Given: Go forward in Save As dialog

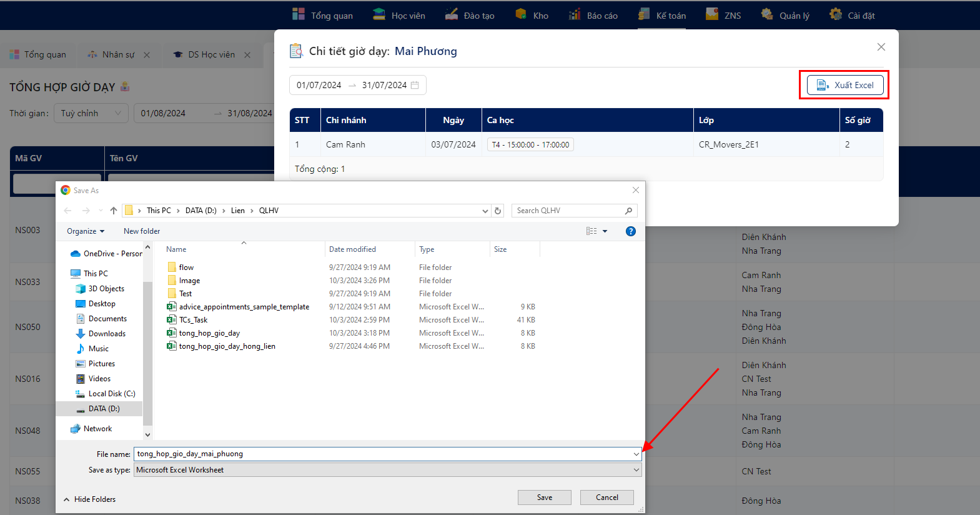Looking at the screenshot, I should tap(86, 211).
